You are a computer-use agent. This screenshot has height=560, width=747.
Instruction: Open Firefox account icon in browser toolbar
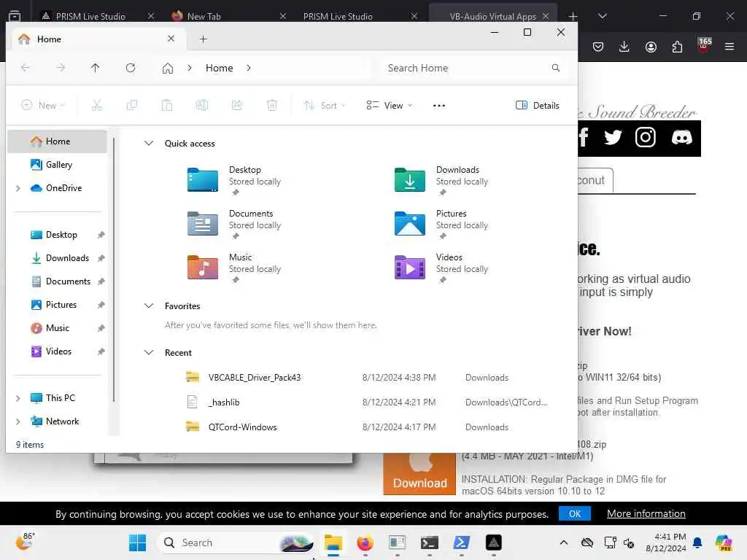pos(651,46)
